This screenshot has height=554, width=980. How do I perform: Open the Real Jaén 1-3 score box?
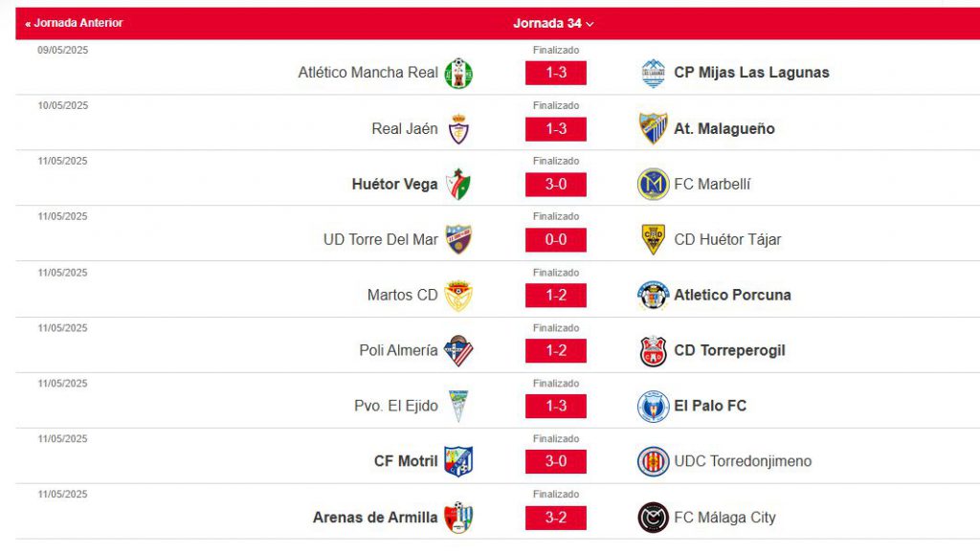(556, 128)
